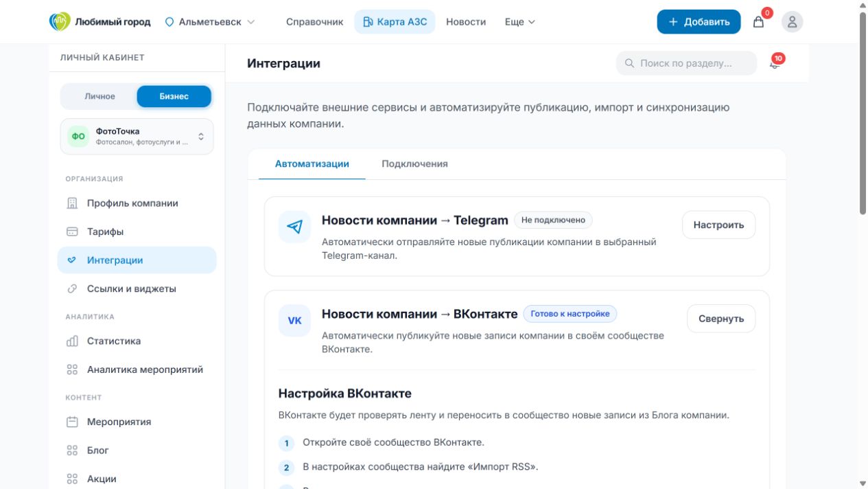The image size is (868, 489).
Task: Click the plus icon in Добавить button
Action: 673,22
